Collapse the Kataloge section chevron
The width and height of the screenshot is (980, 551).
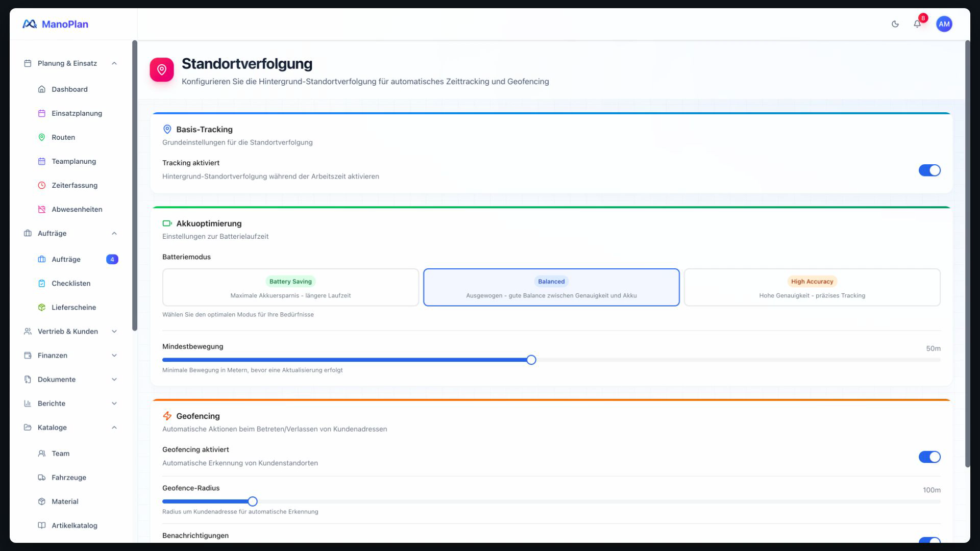(114, 428)
